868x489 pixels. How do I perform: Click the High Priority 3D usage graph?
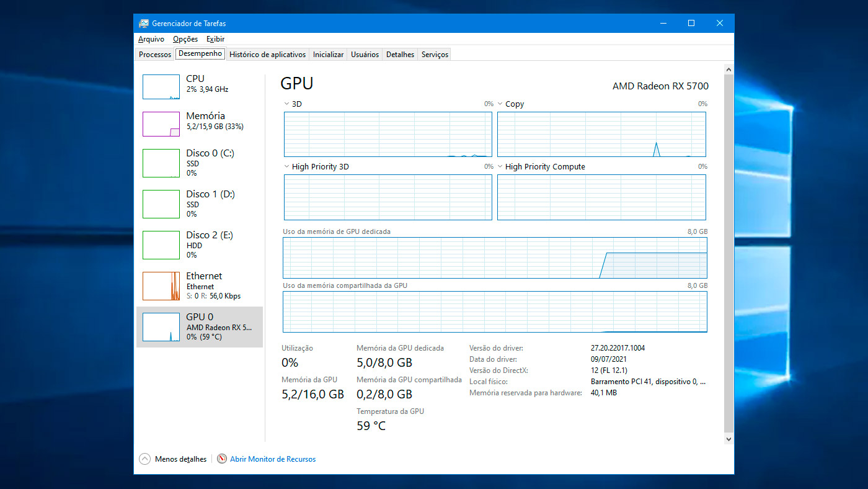[x=388, y=197]
